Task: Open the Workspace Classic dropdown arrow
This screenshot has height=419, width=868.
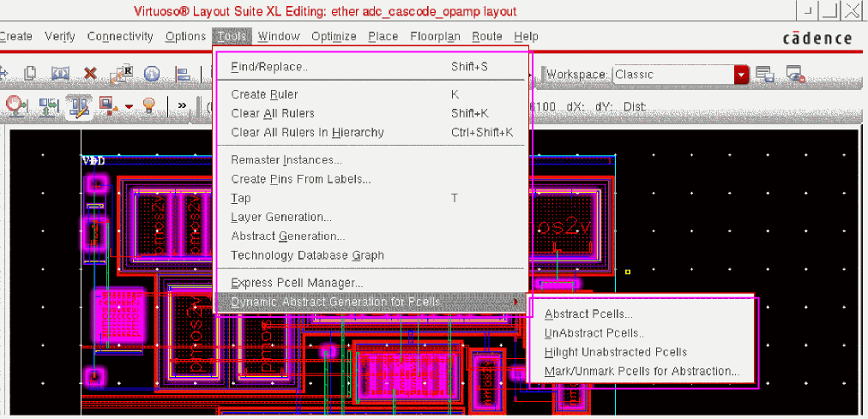Action: coord(741,75)
